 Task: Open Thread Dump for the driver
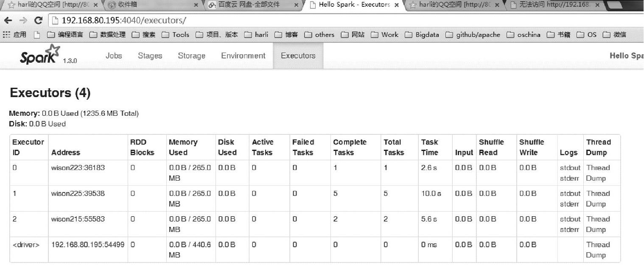598,250
